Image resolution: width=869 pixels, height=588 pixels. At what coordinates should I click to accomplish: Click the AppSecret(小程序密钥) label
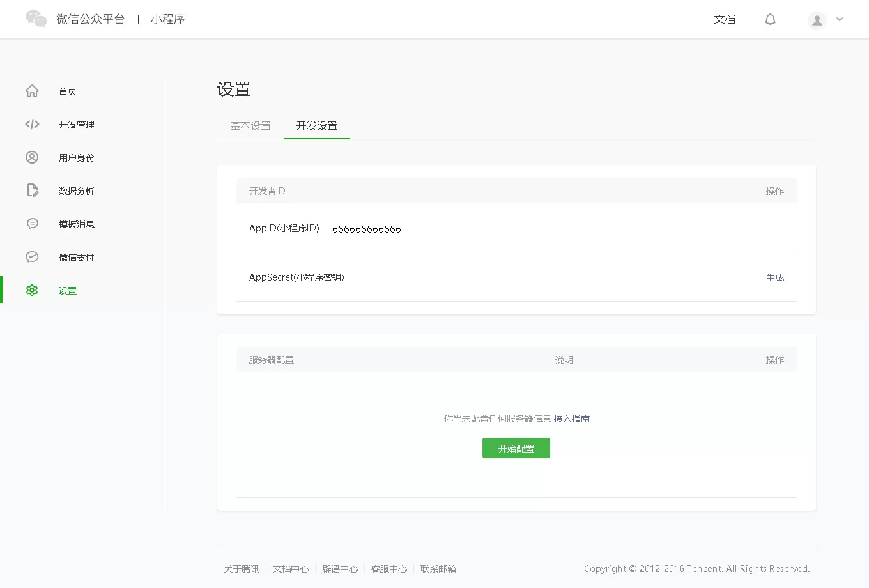click(296, 277)
